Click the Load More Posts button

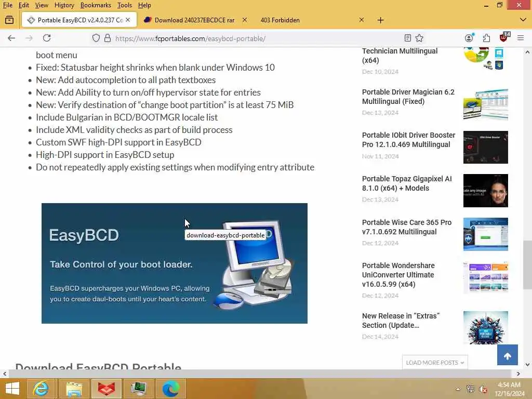click(435, 362)
